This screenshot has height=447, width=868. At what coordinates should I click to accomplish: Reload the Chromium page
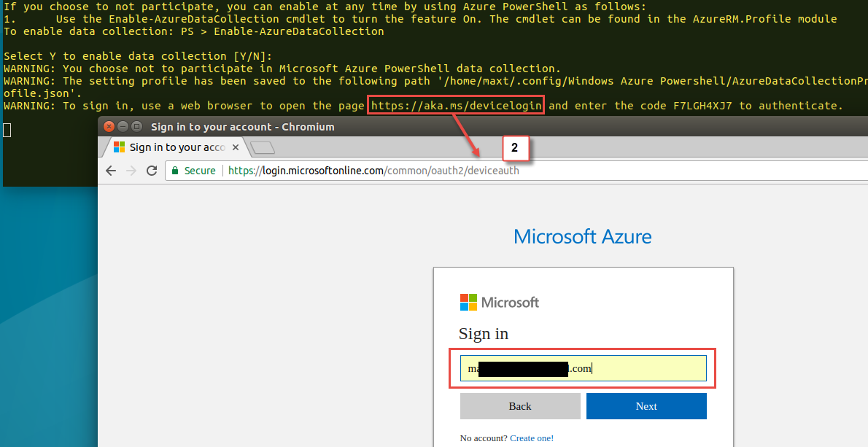click(152, 171)
